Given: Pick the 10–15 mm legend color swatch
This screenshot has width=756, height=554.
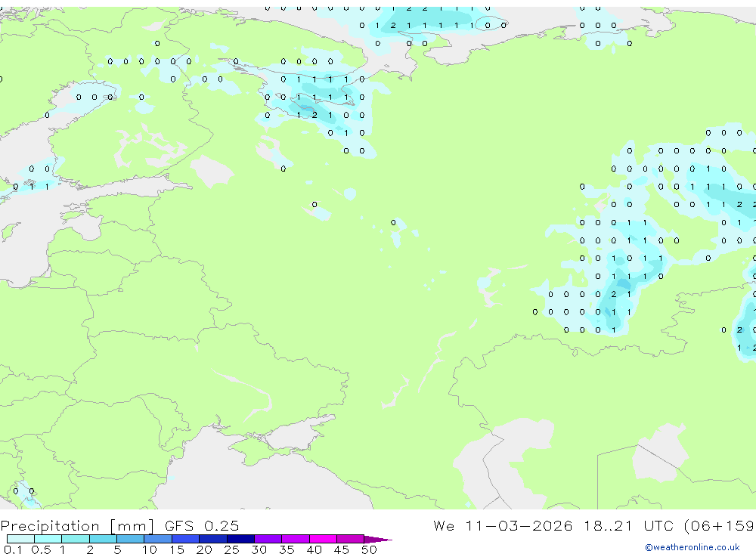Looking at the screenshot, I should pyautogui.click(x=158, y=539).
